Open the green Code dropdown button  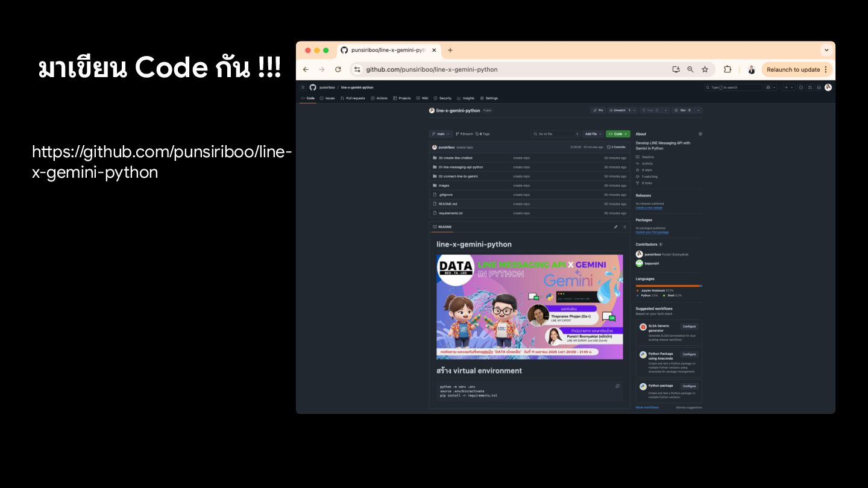[618, 134]
